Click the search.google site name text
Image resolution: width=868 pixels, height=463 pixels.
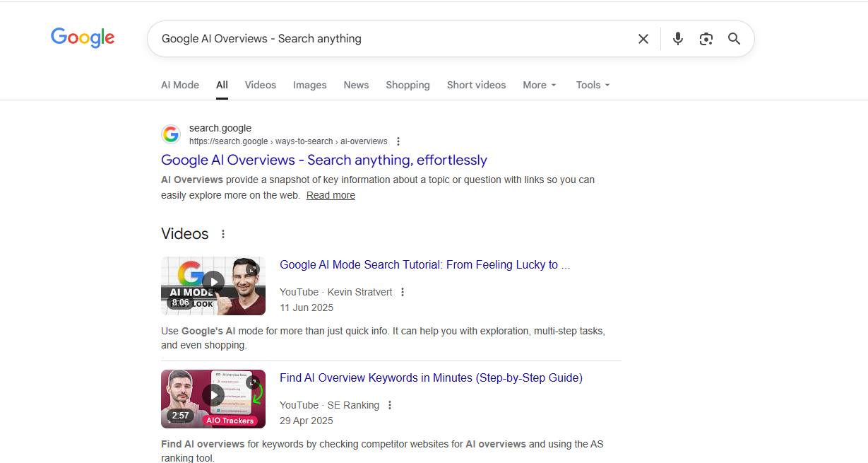[220, 128]
